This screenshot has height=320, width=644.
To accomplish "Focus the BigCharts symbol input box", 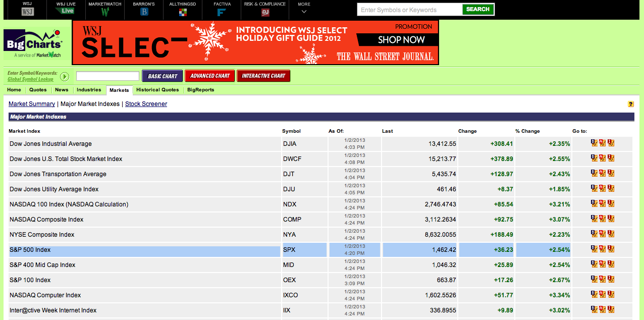I will pos(108,76).
